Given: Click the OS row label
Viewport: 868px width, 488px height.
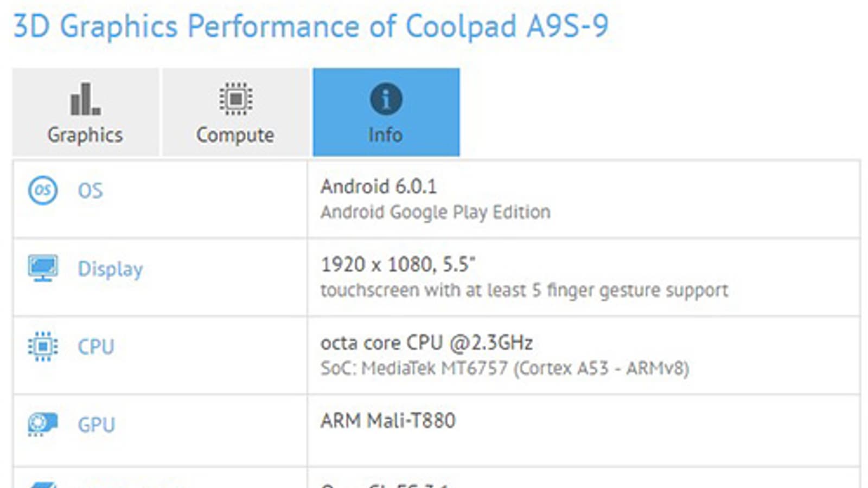Looking at the screenshot, I should (90, 191).
